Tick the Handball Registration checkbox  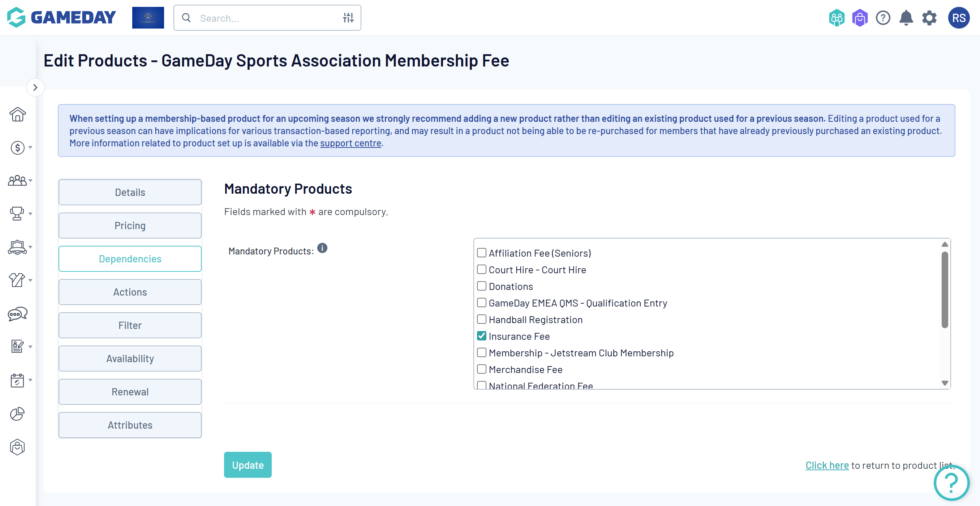[x=482, y=319]
